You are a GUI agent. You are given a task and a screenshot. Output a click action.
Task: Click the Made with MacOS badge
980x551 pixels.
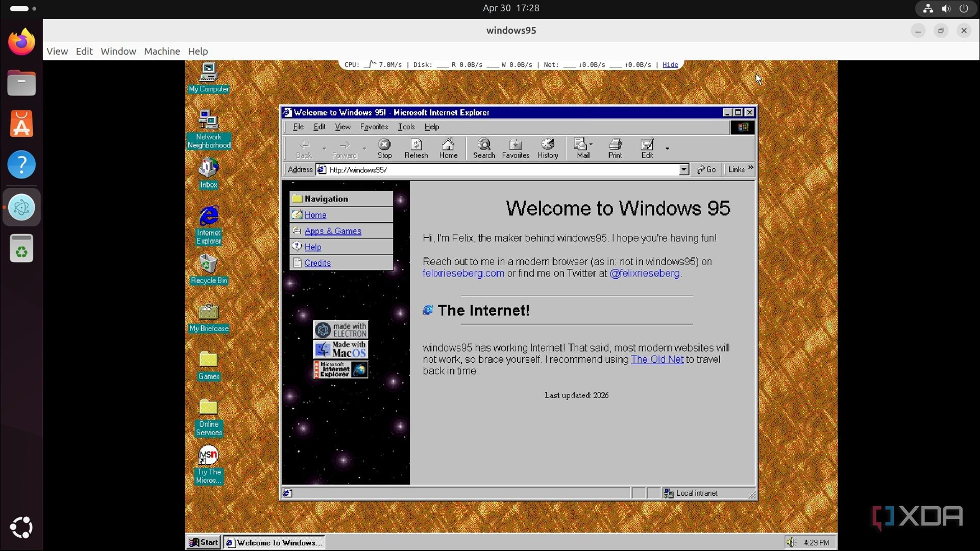pyautogui.click(x=340, y=349)
